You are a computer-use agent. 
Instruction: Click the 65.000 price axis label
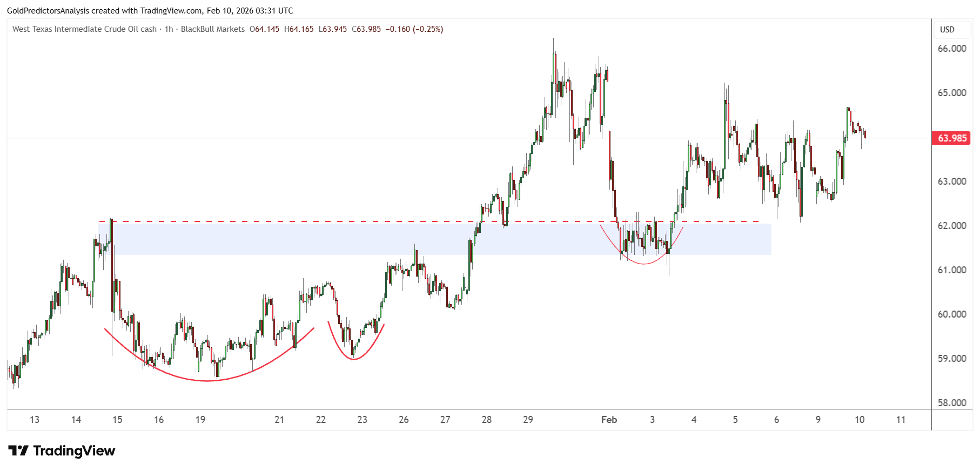[952, 93]
